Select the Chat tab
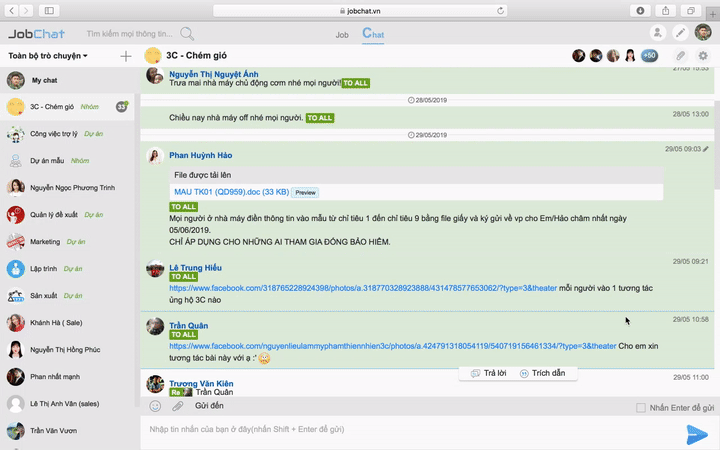Viewport: 720px width, 450px height. [372, 34]
